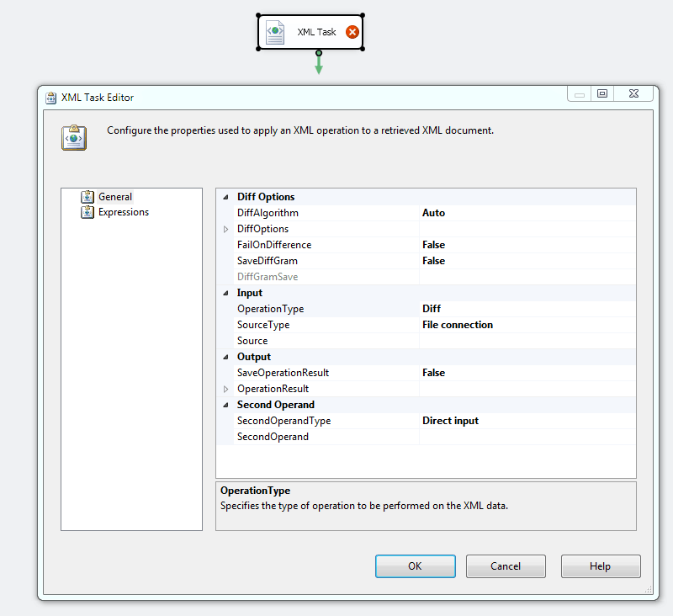Viewport: 673px width, 616px height.
Task: Click the red error badge on the XML Task
Action: 351,32
